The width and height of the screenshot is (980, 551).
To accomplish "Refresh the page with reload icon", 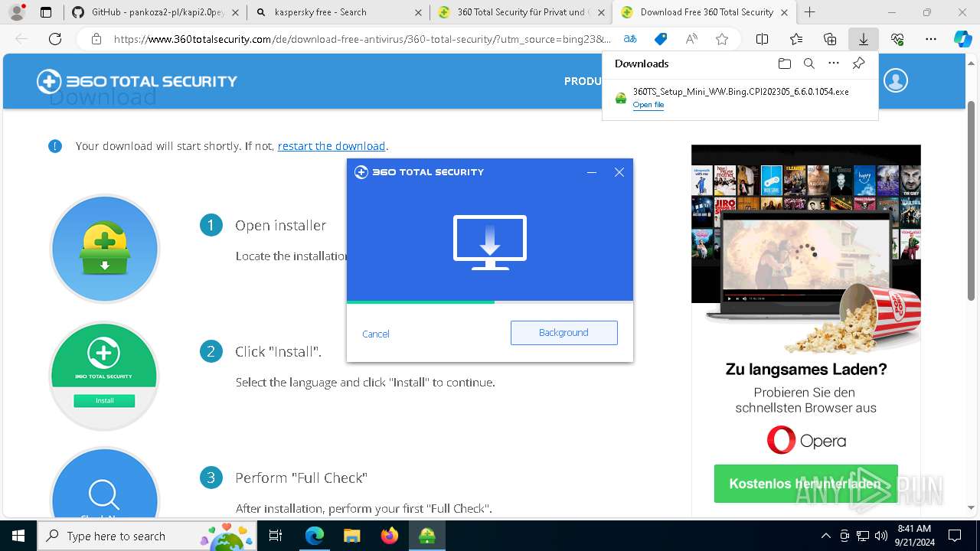I will point(55,39).
